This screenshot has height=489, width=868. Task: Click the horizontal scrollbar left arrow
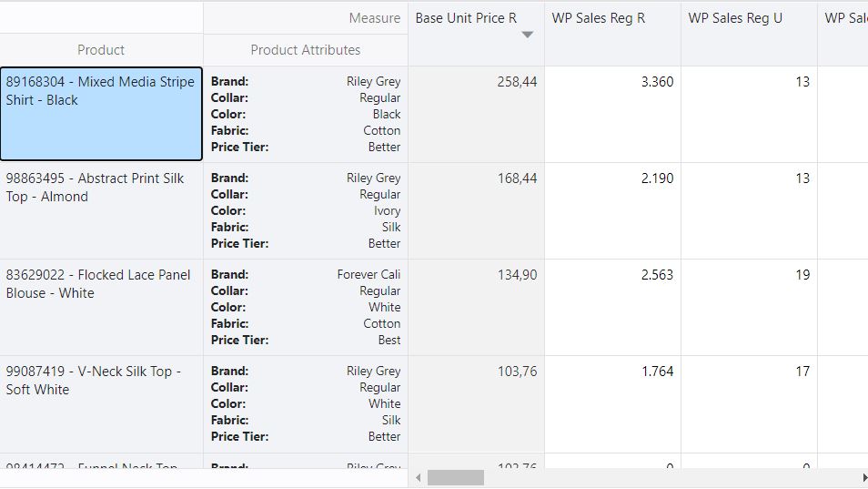[419, 477]
